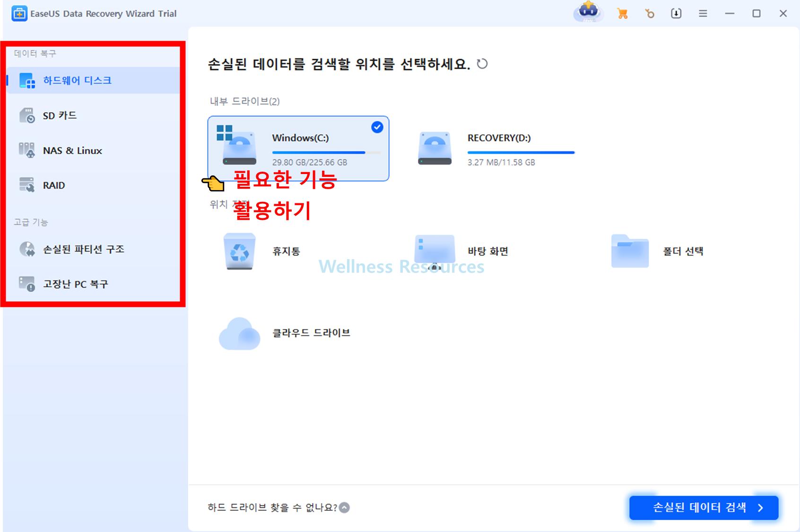Click the 바탕 화면 desktop icon
800x532 pixels.
[435, 251]
